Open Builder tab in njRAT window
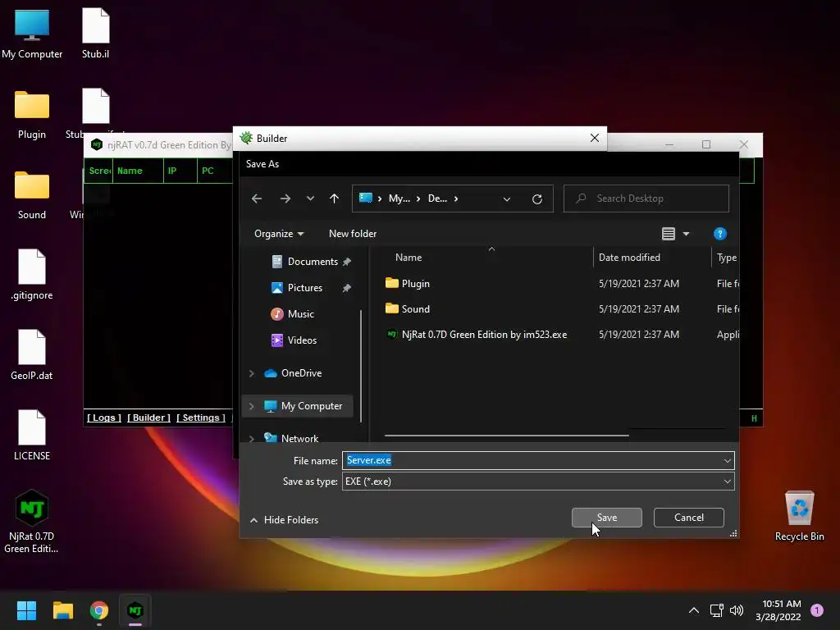This screenshot has height=630, width=840. (148, 418)
